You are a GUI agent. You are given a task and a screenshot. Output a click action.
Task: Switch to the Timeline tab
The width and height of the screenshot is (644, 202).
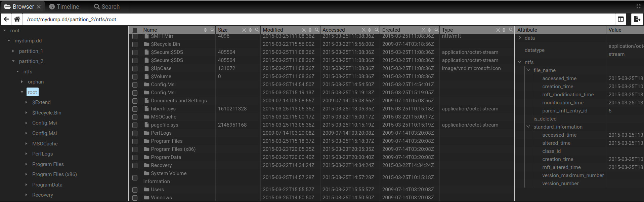tap(64, 6)
